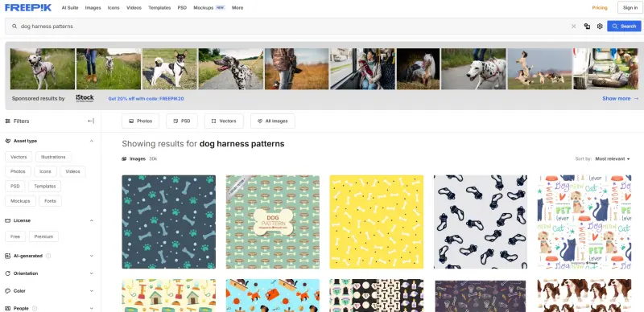This screenshot has width=644, height=312.
Task: Open search-by-image icon in the search bar
Action: coord(587,27)
